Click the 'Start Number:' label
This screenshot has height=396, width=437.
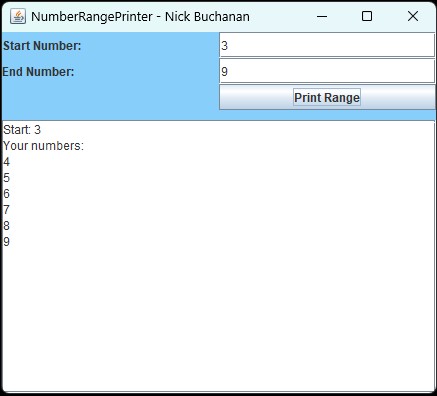click(42, 45)
